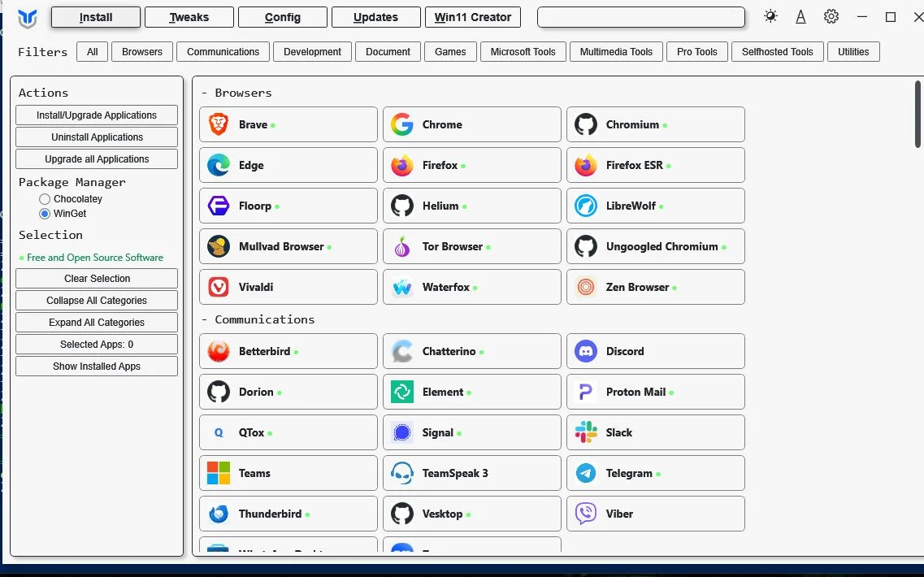Click the Mullvad Browser icon
924x577 pixels.
click(x=219, y=246)
